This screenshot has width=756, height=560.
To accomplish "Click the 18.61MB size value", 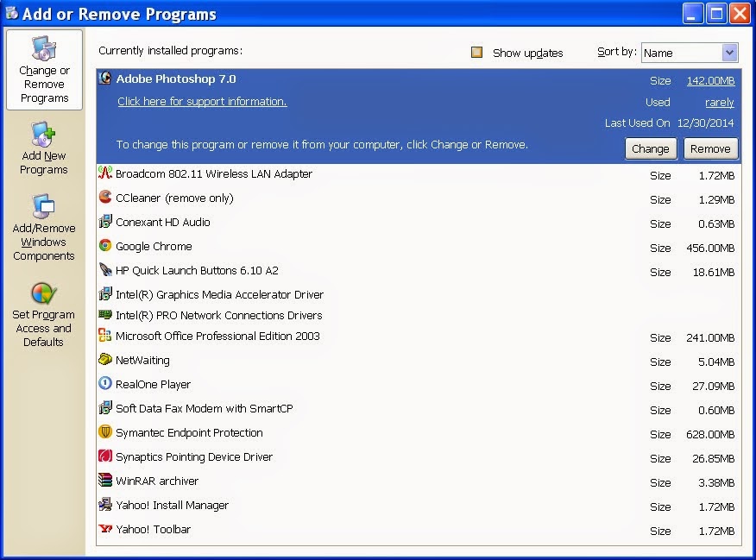I will coord(714,273).
